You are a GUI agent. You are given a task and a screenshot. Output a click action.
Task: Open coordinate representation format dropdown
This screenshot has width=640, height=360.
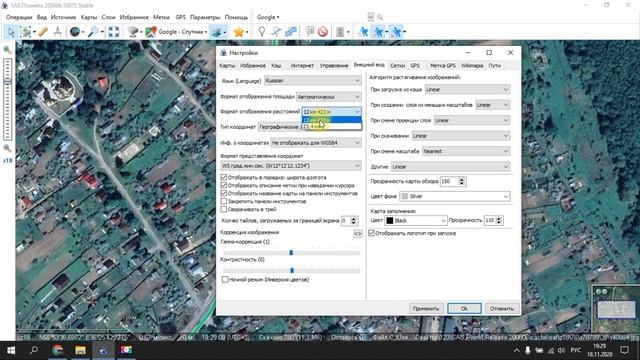tap(291, 166)
